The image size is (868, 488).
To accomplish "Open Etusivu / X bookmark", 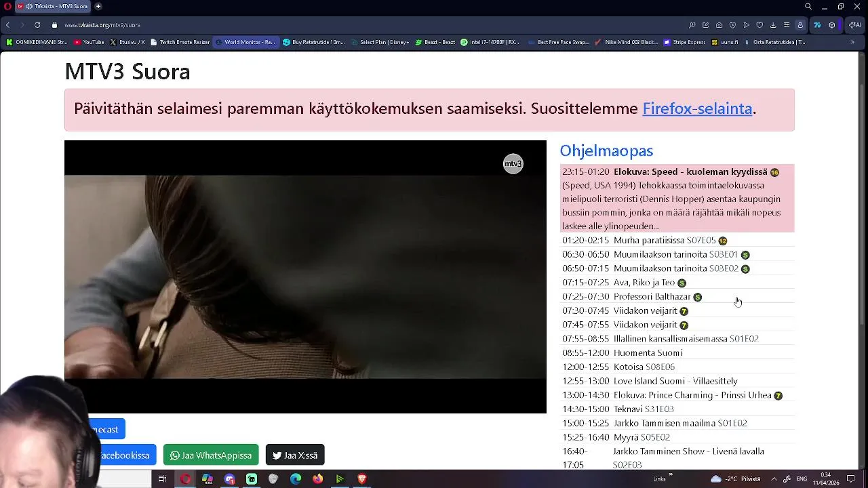I will 127,42.
